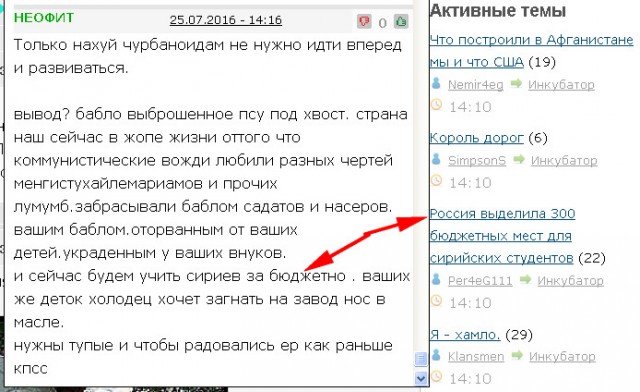The height and width of the screenshot is (392, 640).
Task: Click the НЕОФИТ rank label
Action: coord(44,18)
